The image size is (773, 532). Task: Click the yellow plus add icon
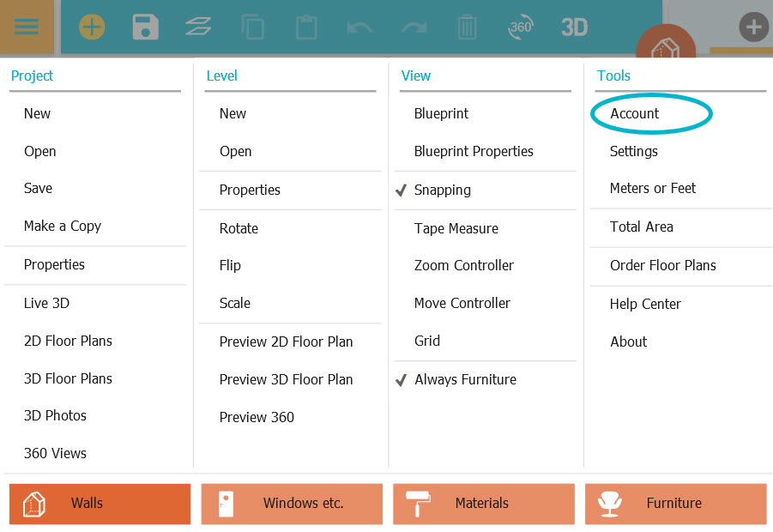(92, 27)
